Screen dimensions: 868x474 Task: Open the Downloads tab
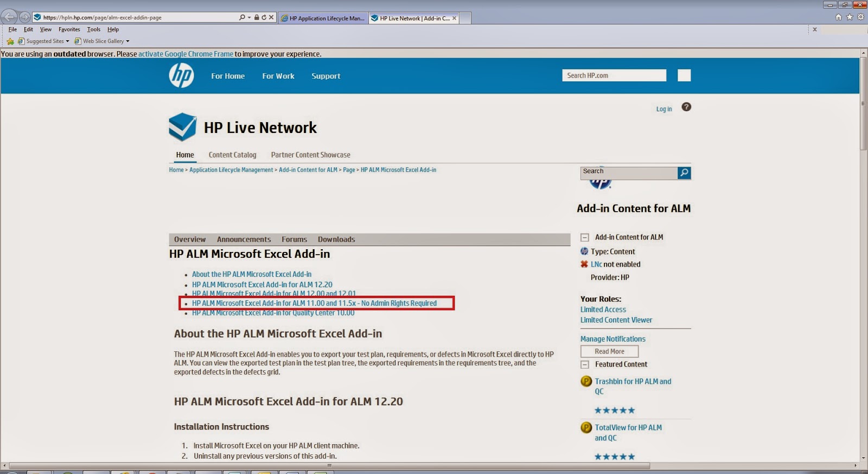336,239
